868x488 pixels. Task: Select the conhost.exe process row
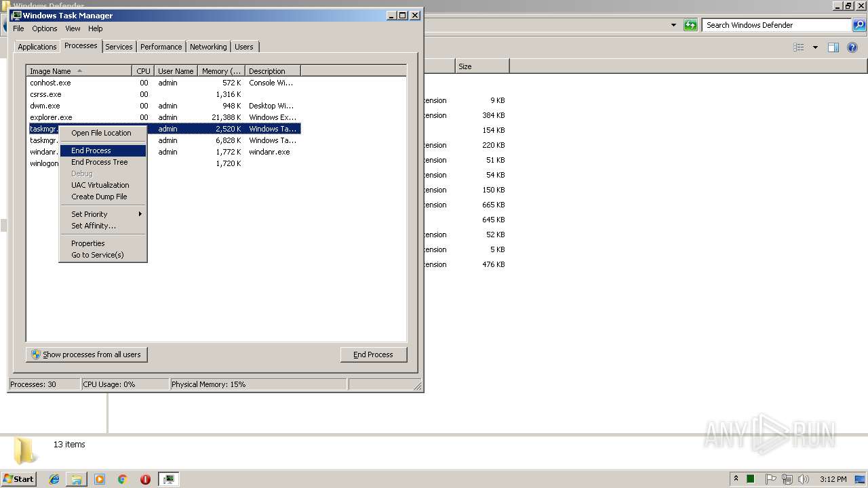coord(163,83)
